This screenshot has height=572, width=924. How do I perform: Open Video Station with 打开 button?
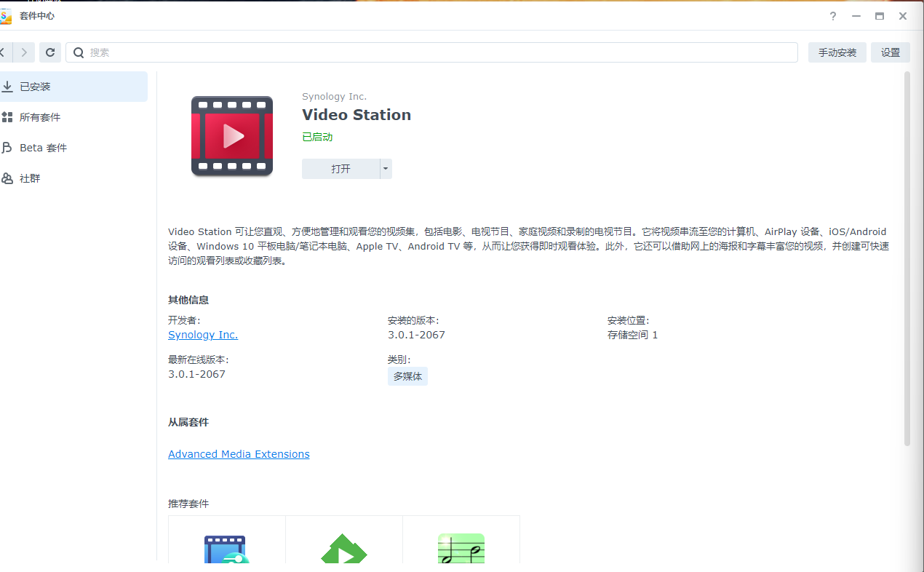point(340,169)
